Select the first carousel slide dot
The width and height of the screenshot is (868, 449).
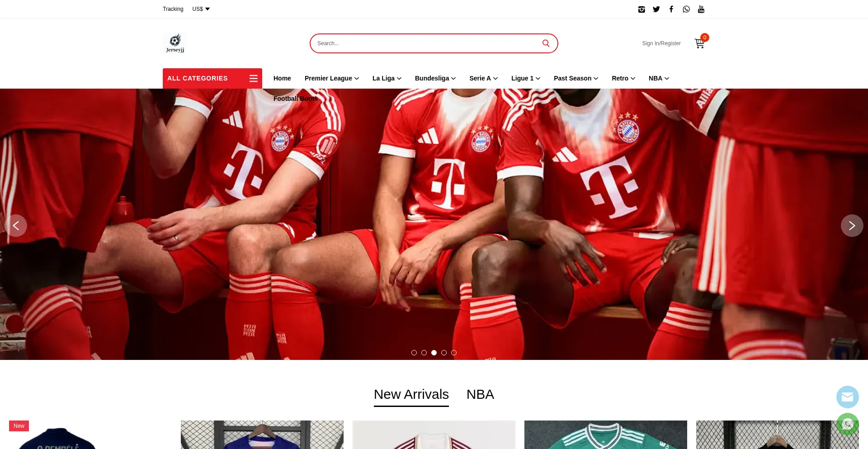pyautogui.click(x=414, y=353)
